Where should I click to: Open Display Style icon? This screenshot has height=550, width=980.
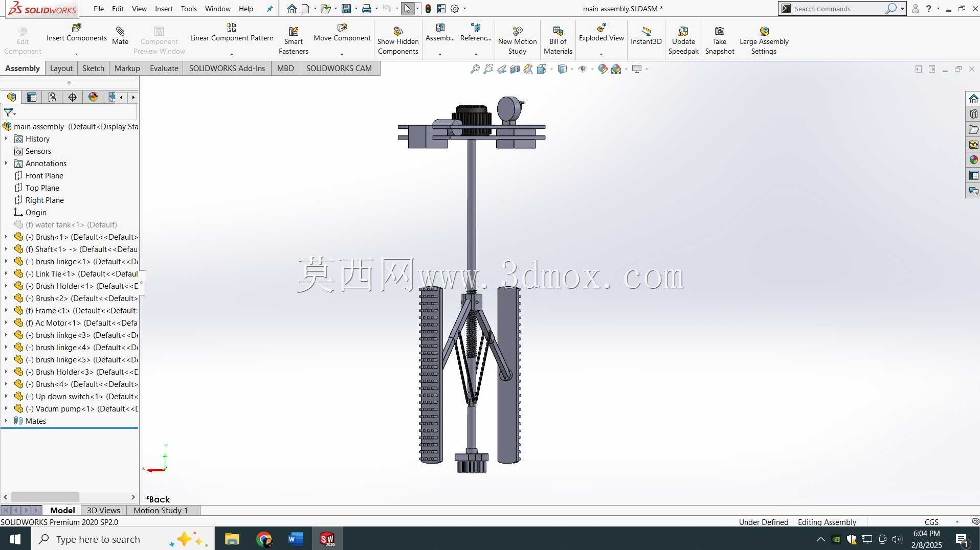562,69
